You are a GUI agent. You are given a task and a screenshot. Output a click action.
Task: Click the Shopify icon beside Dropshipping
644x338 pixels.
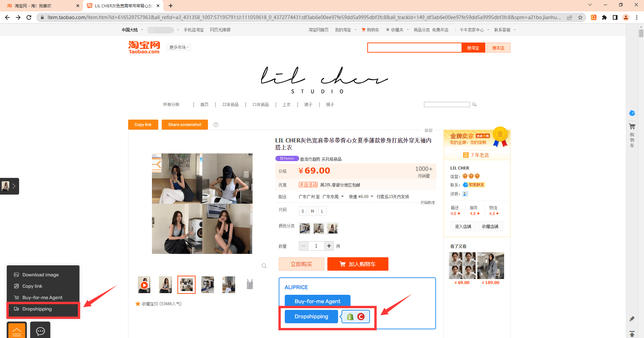[x=350, y=317]
